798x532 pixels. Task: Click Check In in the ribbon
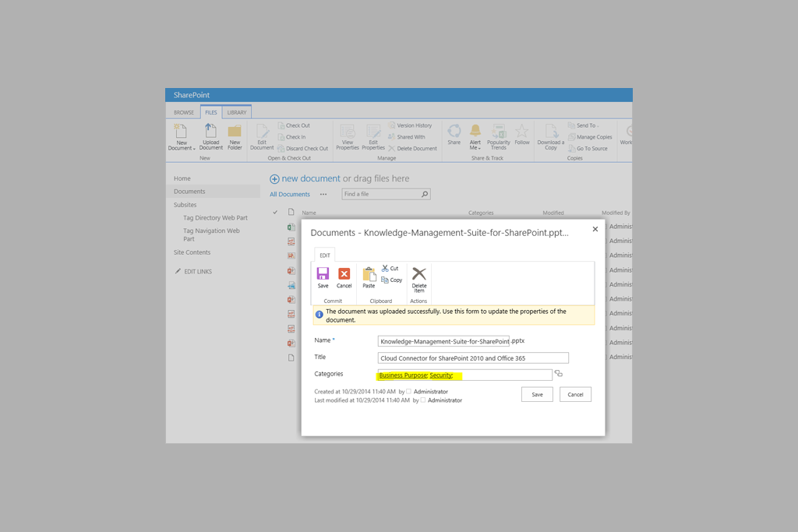pyautogui.click(x=291, y=137)
